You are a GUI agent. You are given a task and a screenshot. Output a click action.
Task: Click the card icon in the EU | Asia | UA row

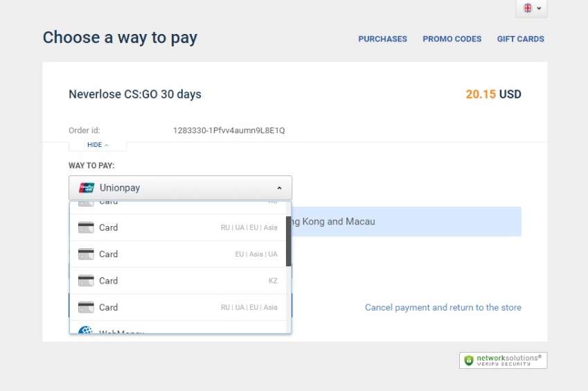[86, 254]
